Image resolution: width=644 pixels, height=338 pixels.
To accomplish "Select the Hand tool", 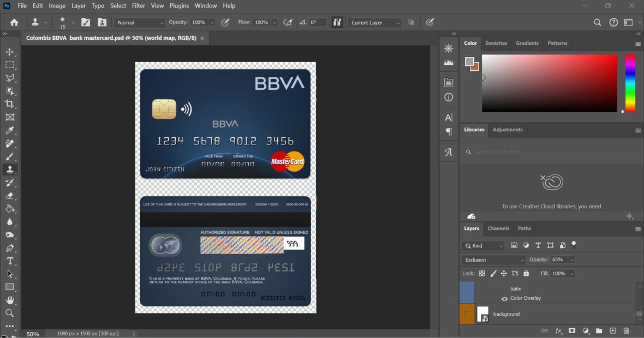I will (x=9, y=300).
